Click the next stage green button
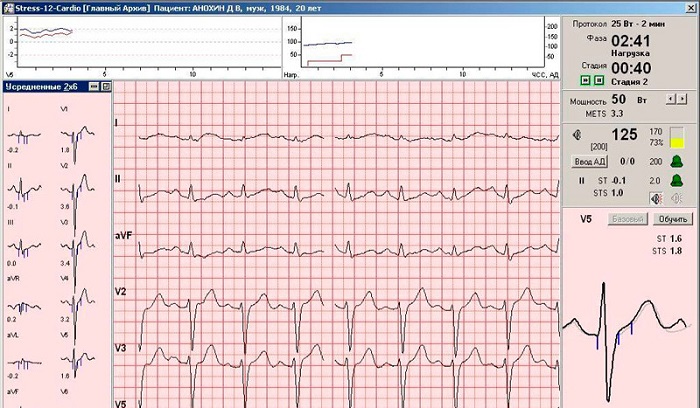Viewport: 700px width, 408px height. (x=586, y=81)
